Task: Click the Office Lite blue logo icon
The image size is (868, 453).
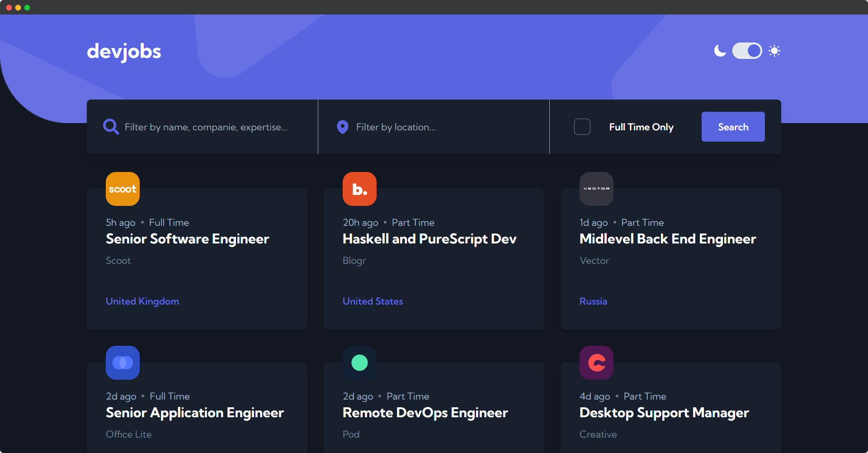Action: click(123, 362)
